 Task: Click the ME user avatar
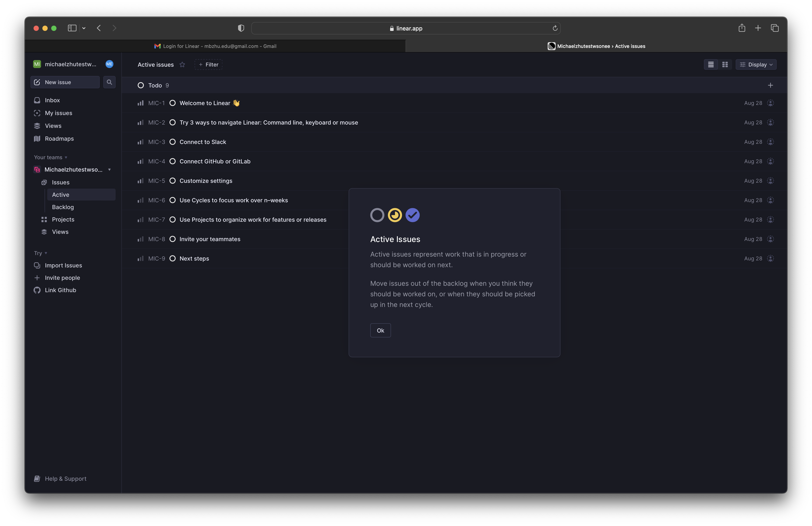(x=109, y=64)
